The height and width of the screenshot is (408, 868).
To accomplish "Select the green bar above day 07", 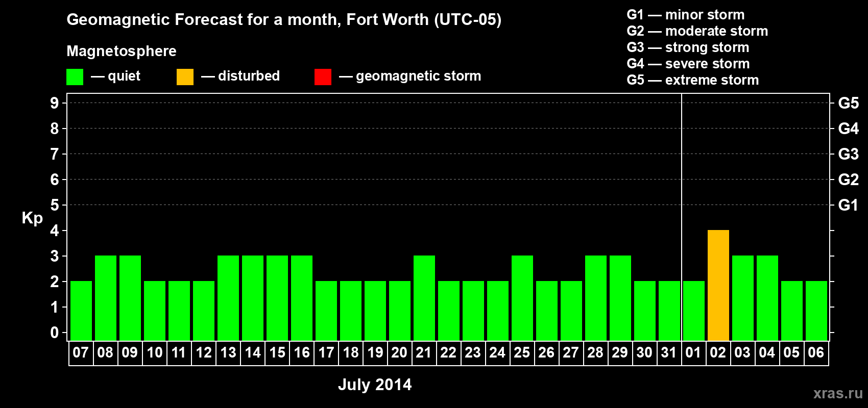I will tap(81, 311).
